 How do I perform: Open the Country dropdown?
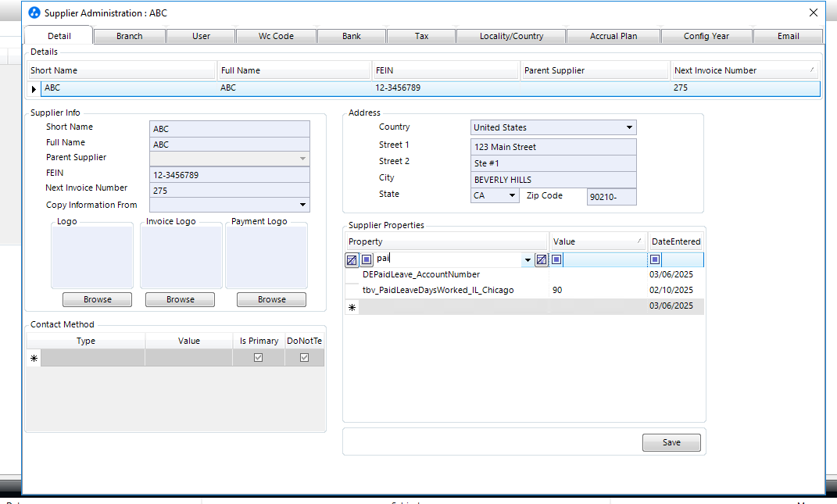[629, 128]
